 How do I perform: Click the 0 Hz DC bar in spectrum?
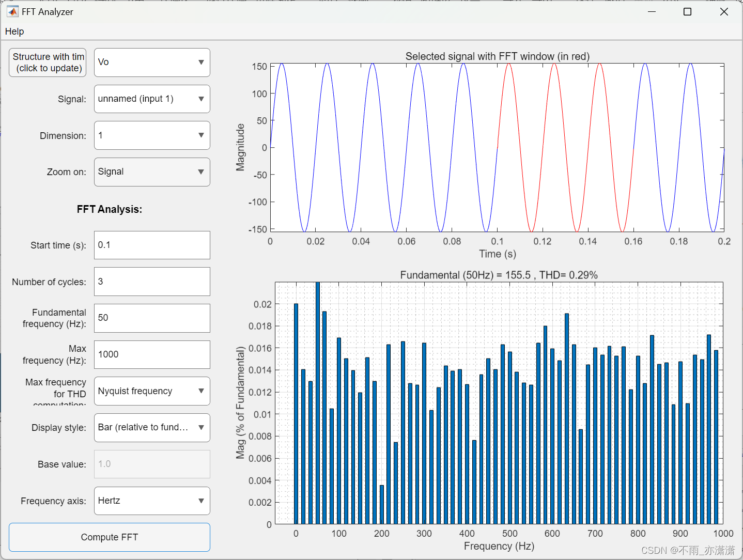click(296, 414)
